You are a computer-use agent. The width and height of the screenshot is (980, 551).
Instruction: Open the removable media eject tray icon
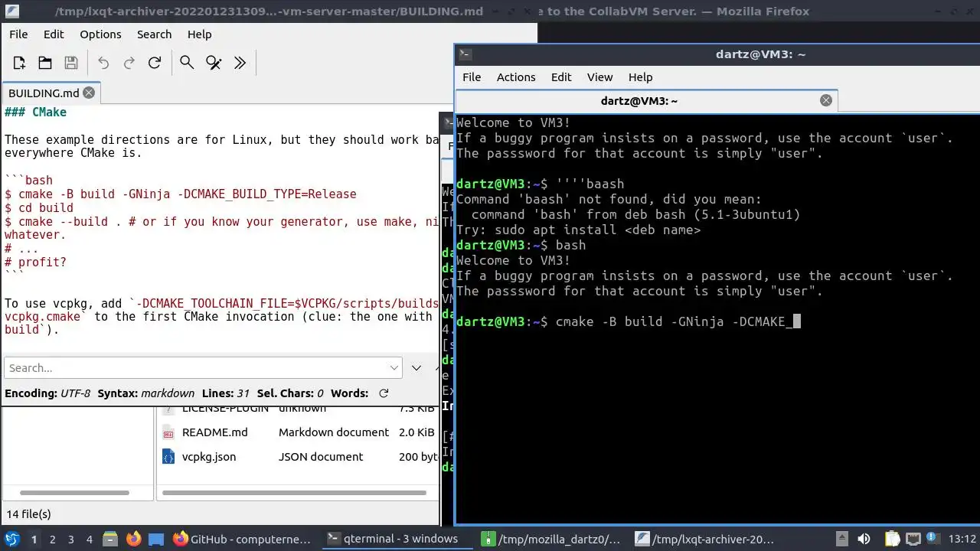pyautogui.click(x=841, y=540)
